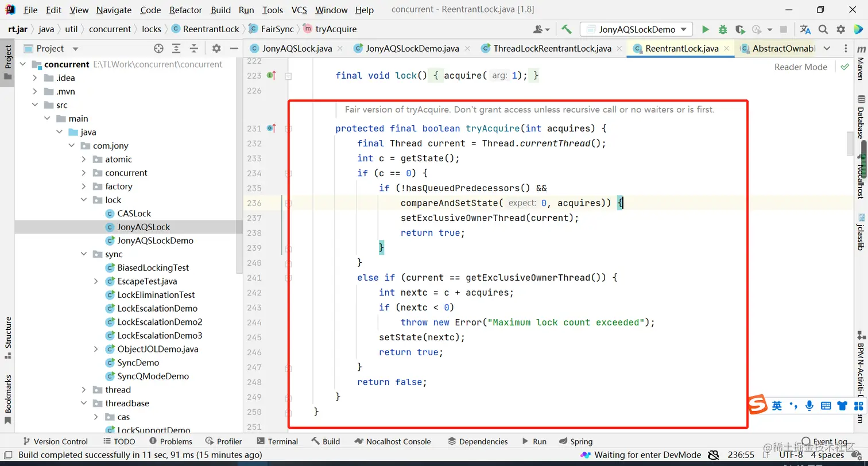The height and width of the screenshot is (466, 868).
Task: Toggle Sogou input language 英 button
Action: coord(777,406)
